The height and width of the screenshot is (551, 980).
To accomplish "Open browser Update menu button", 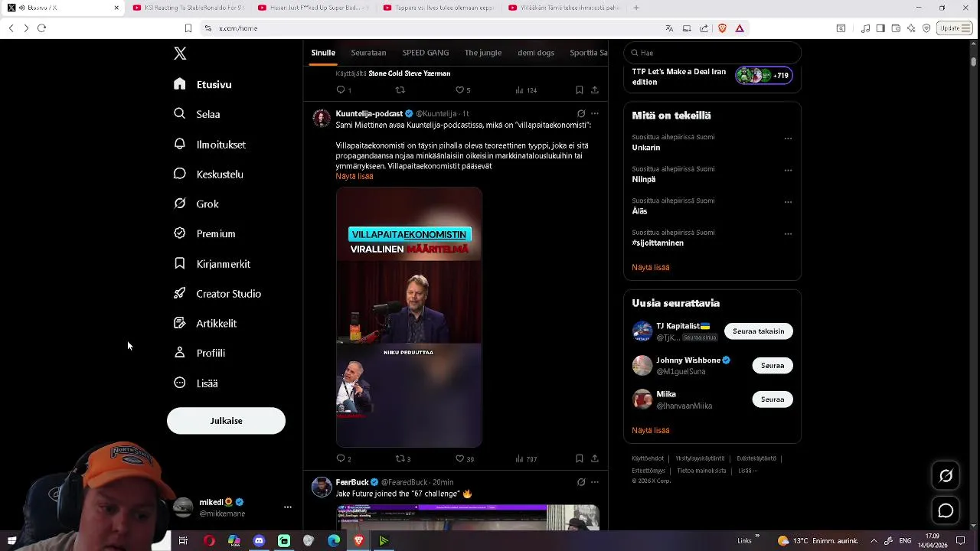I will tap(955, 28).
